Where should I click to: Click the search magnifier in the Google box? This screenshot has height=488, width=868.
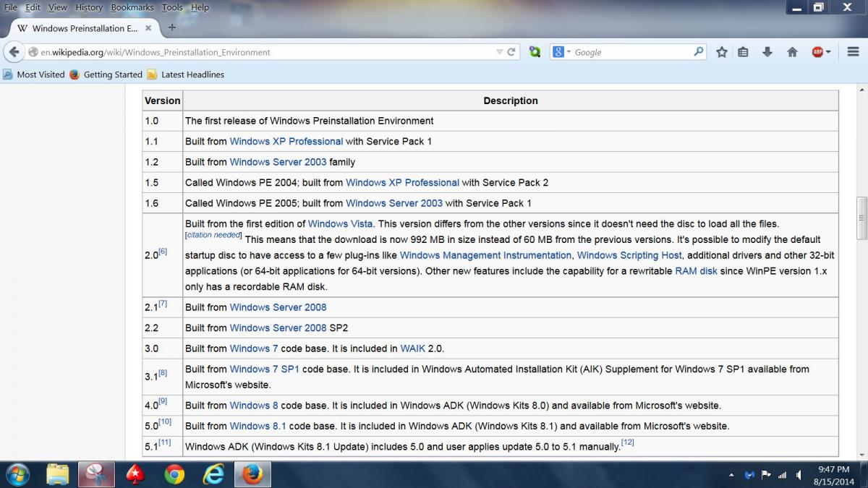pos(698,52)
